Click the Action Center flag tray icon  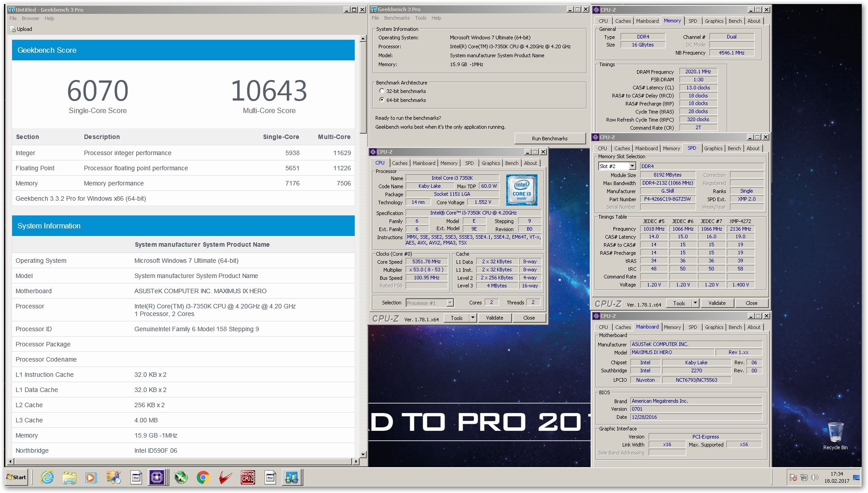[x=793, y=477]
